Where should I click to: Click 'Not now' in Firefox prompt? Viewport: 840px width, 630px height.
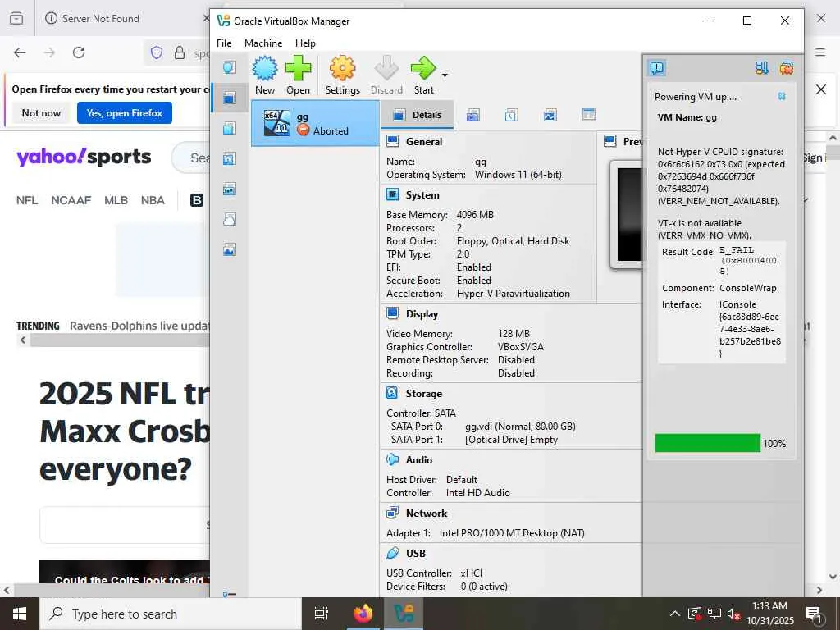(41, 113)
